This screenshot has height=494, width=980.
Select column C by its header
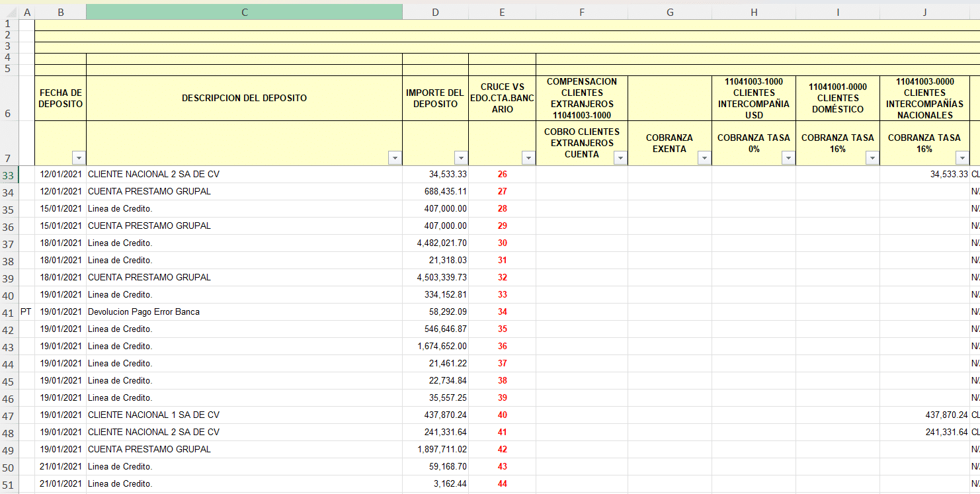[244, 12]
